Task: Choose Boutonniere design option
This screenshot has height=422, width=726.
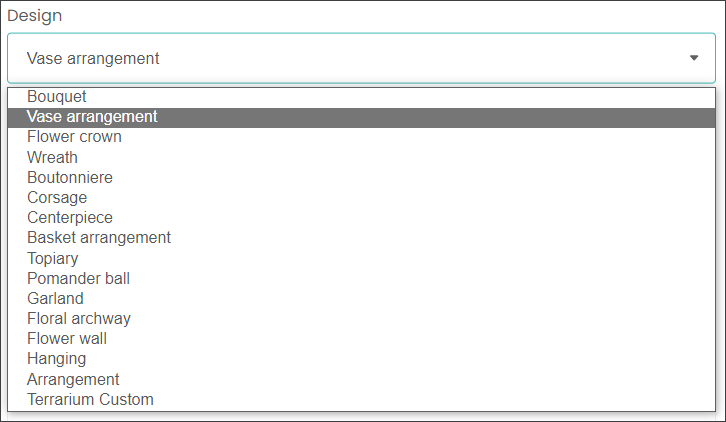Action: point(362,177)
